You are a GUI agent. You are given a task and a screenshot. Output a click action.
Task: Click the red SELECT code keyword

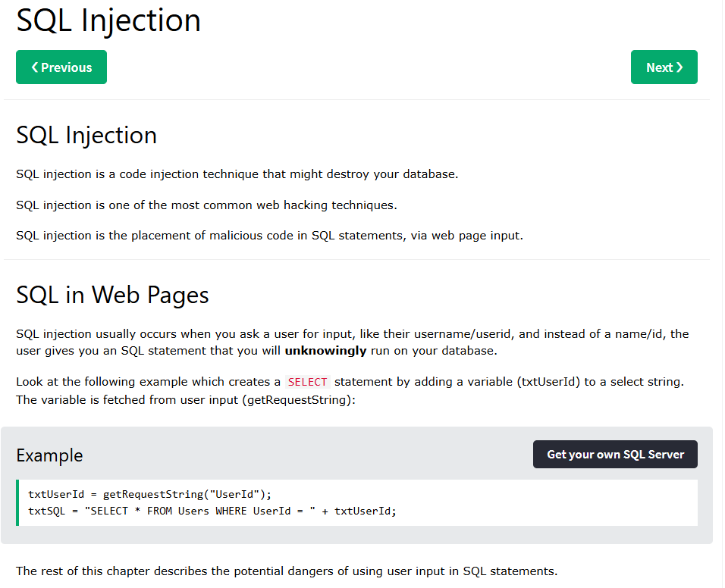tap(307, 382)
